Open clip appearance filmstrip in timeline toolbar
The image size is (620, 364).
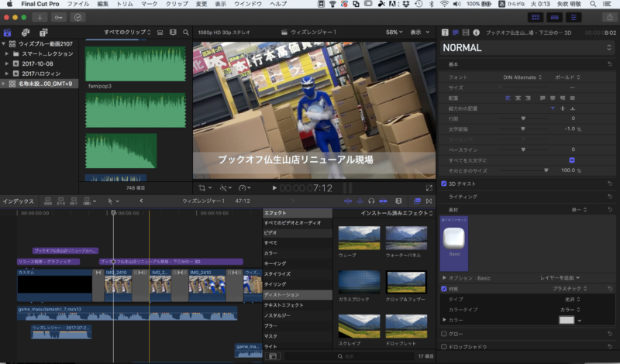click(398, 201)
